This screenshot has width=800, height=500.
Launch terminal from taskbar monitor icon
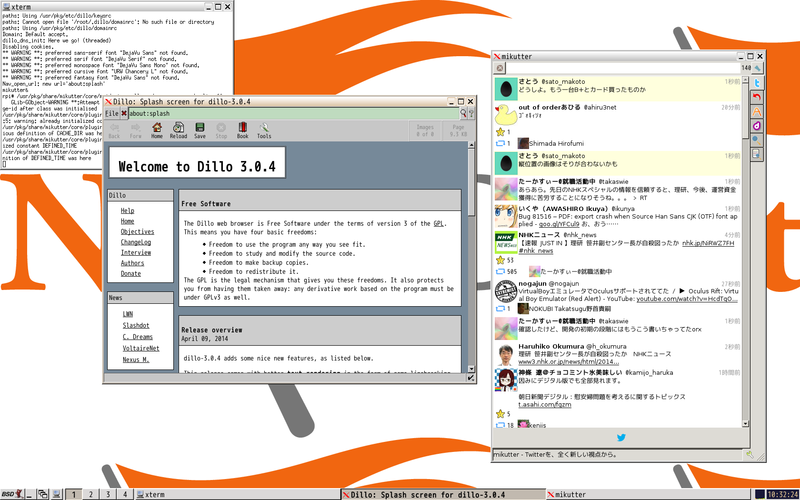point(56,494)
